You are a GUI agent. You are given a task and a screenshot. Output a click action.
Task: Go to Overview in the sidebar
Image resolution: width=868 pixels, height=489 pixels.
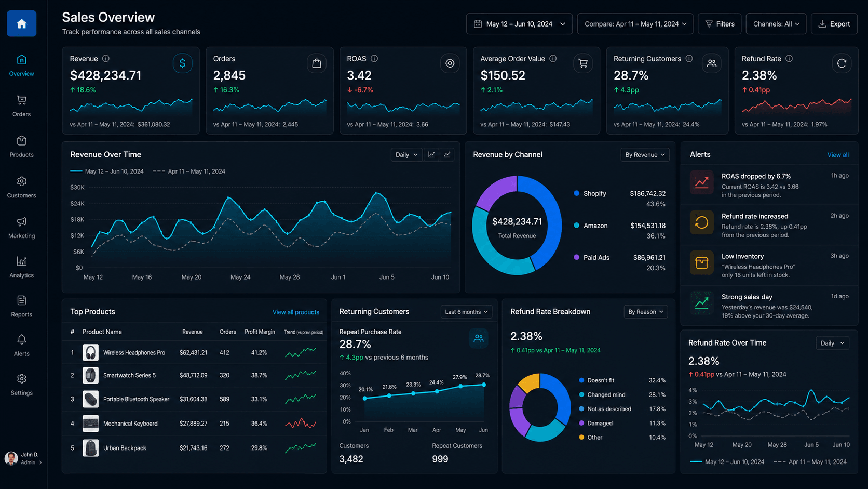pos(21,66)
